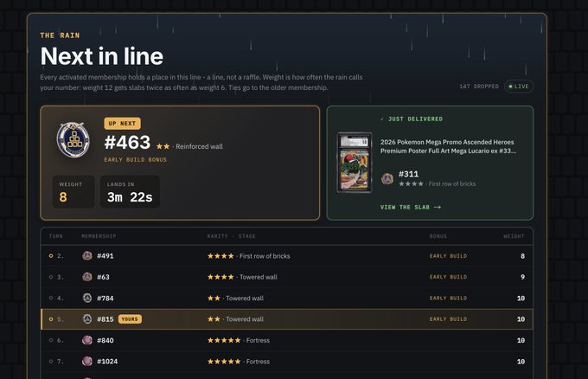Click the #1024 membership number
Viewport: 588px width, 379px height.
[107, 362]
